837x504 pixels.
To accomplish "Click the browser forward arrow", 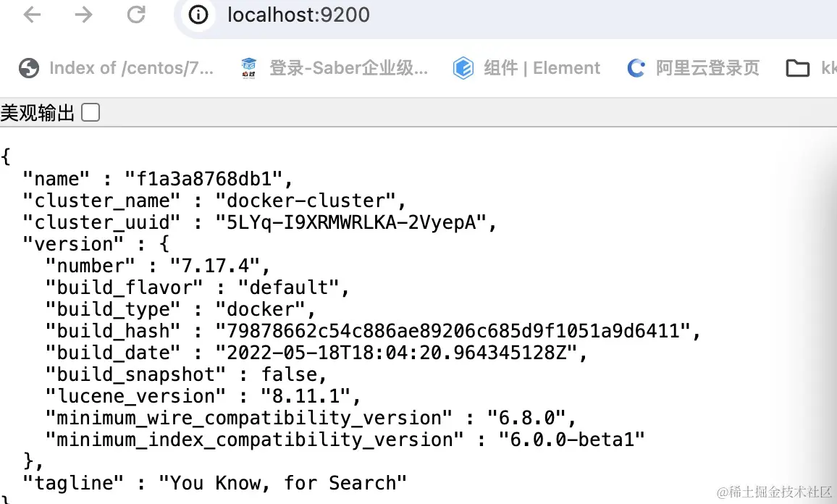I will point(84,14).
